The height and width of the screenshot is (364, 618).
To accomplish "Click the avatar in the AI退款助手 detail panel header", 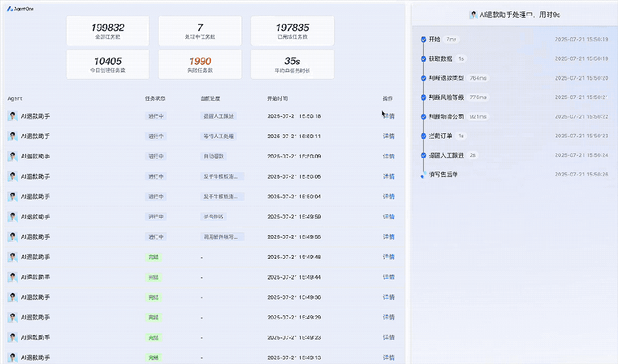I will (473, 15).
